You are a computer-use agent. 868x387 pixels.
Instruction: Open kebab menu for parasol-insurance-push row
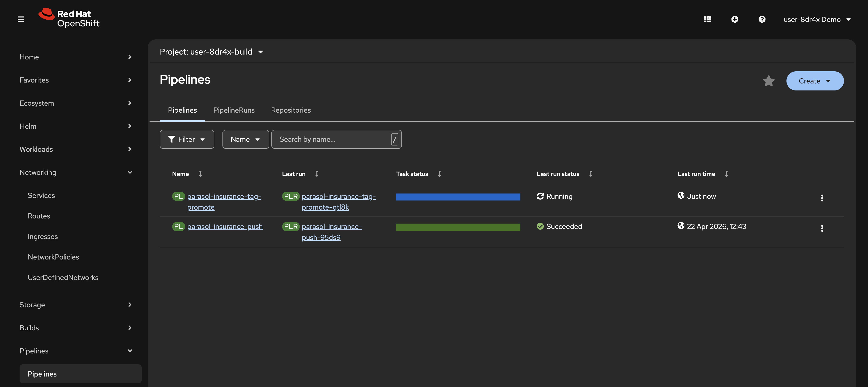822,228
